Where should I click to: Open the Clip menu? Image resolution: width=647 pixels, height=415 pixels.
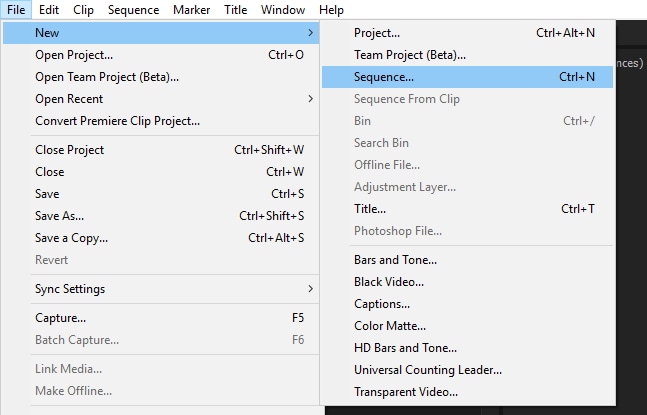pyautogui.click(x=84, y=10)
